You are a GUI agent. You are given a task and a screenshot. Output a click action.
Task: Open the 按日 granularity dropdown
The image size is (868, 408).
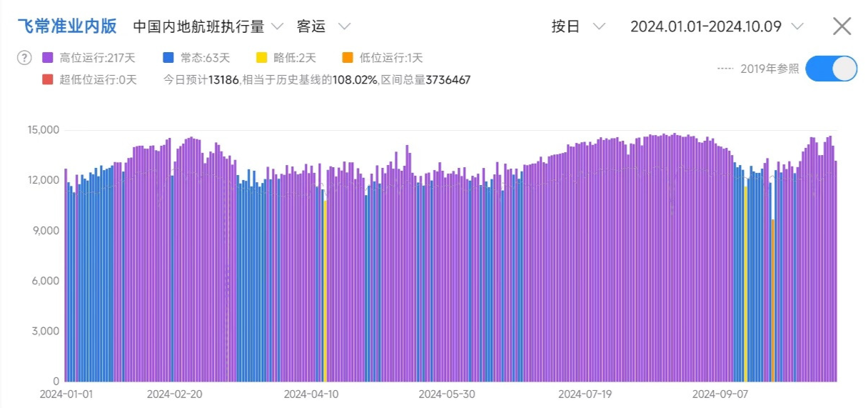(578, 26)
